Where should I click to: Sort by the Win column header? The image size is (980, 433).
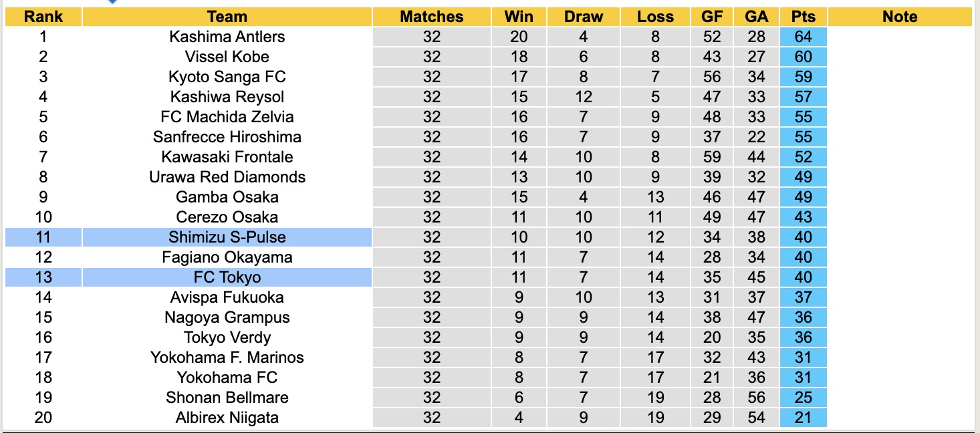(519, 17)
